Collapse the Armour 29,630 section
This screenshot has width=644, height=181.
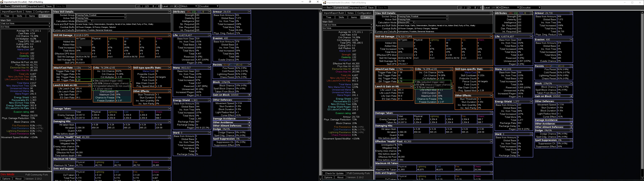249,12
